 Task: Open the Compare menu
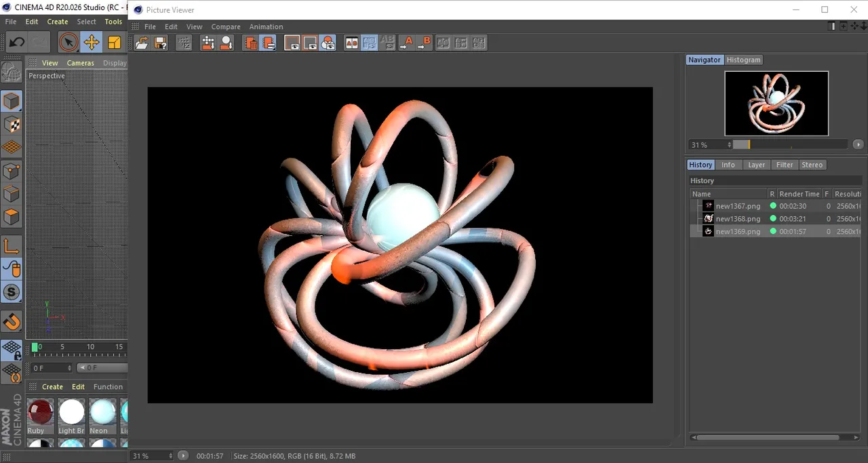226,27
